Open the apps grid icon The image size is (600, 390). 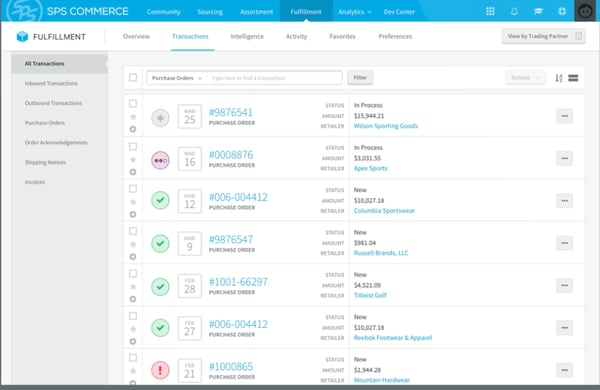click(490, 11)
